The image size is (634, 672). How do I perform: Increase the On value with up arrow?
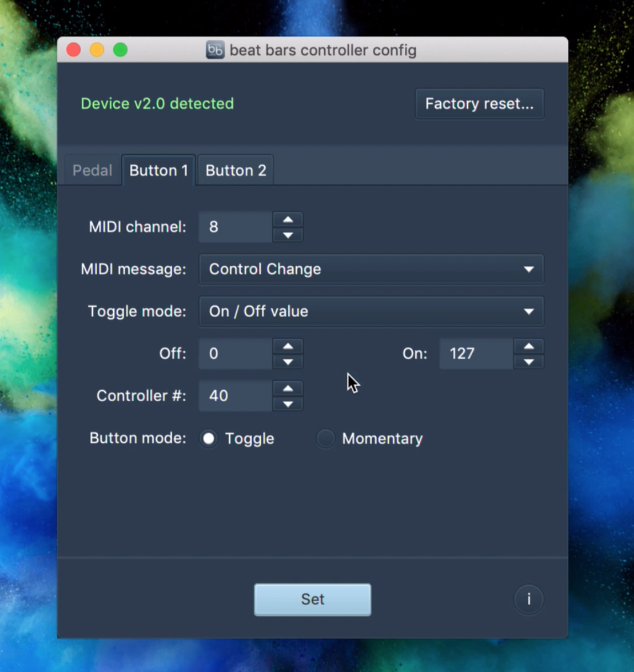click(529, 346)
